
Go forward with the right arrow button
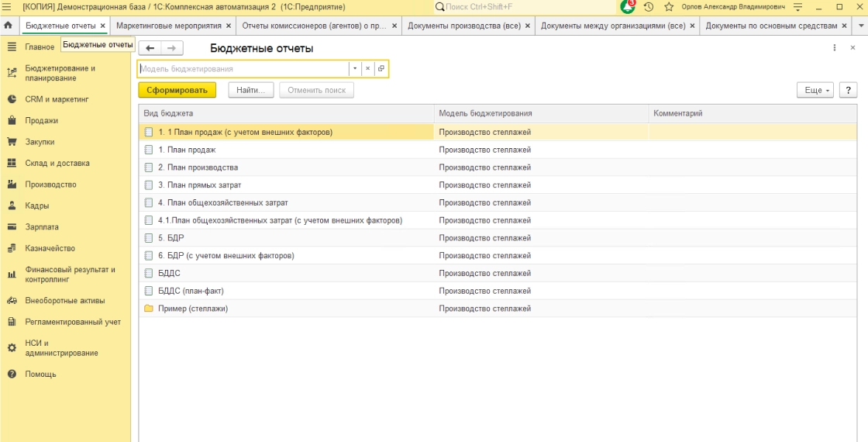pos(171,48)
